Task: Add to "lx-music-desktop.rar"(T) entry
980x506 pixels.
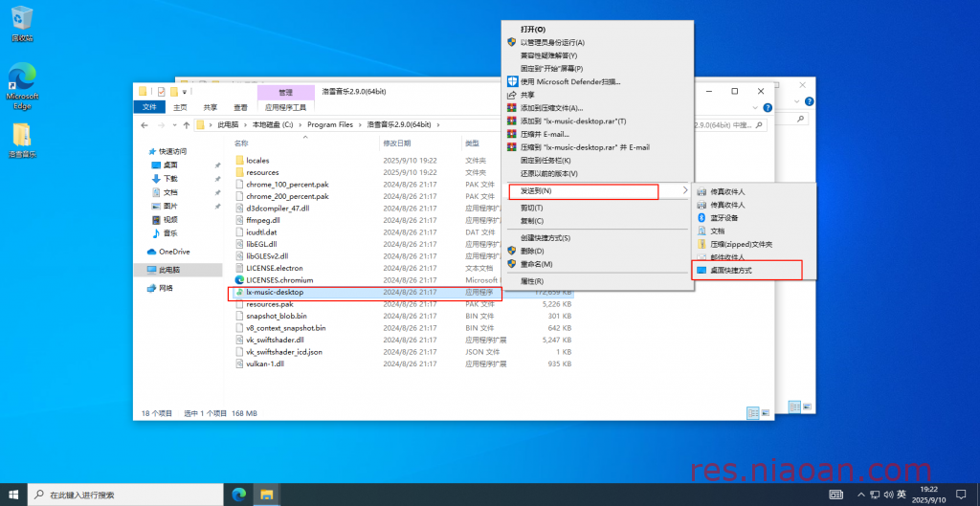Action: click(573, 121)
